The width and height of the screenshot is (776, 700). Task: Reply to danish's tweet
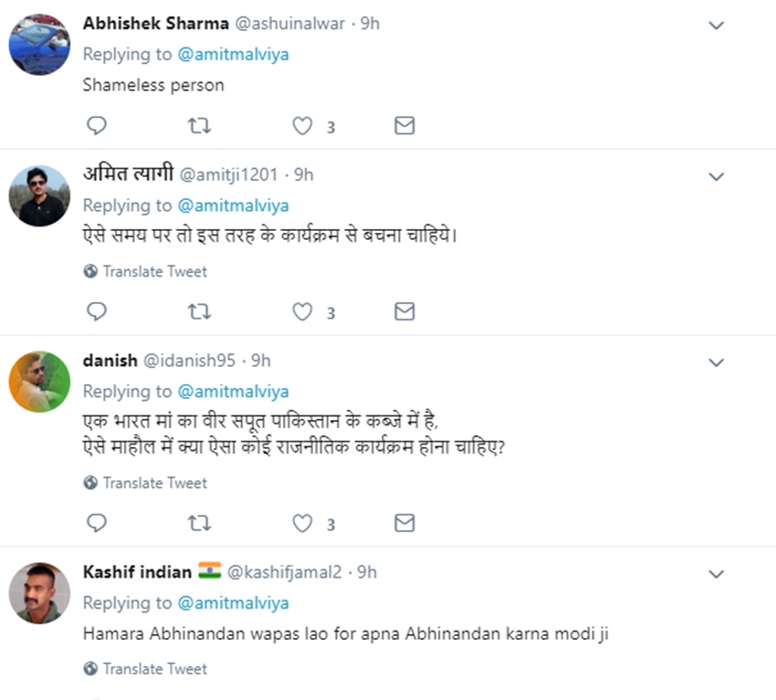97,523
